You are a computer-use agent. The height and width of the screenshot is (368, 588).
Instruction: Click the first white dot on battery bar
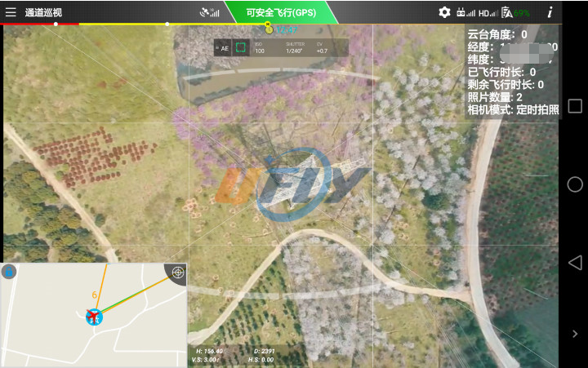click(x=56, y=24)
